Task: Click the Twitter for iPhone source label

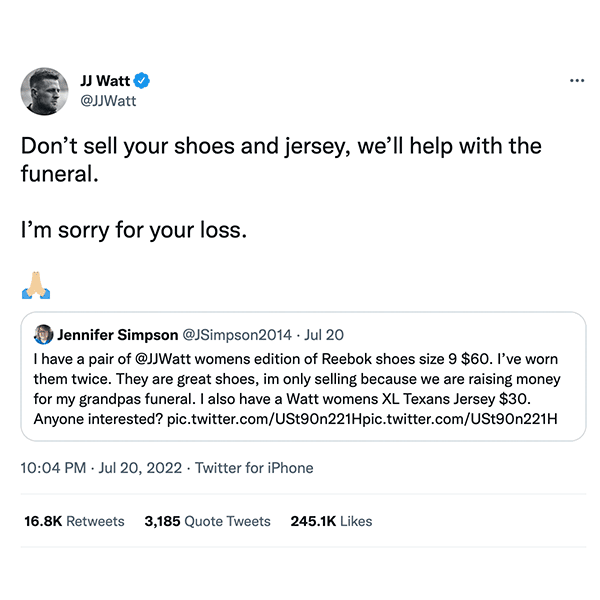Action: pos(254,468)
